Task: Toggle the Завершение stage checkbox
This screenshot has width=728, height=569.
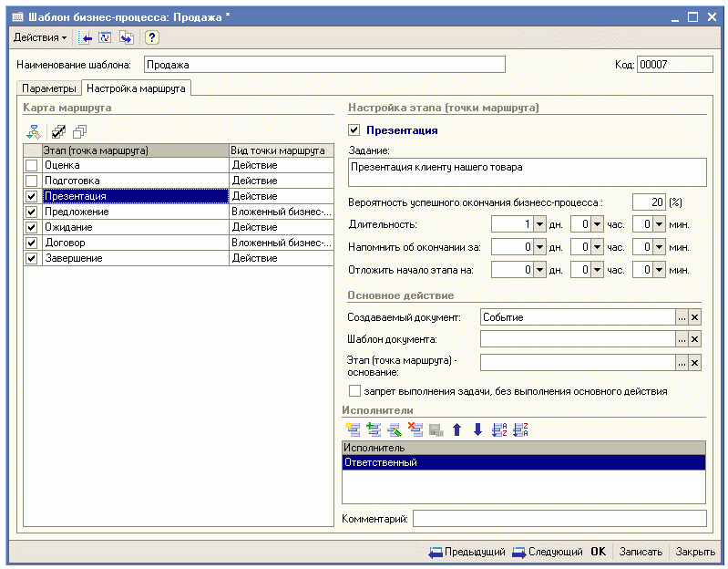Action: (32, 258)
